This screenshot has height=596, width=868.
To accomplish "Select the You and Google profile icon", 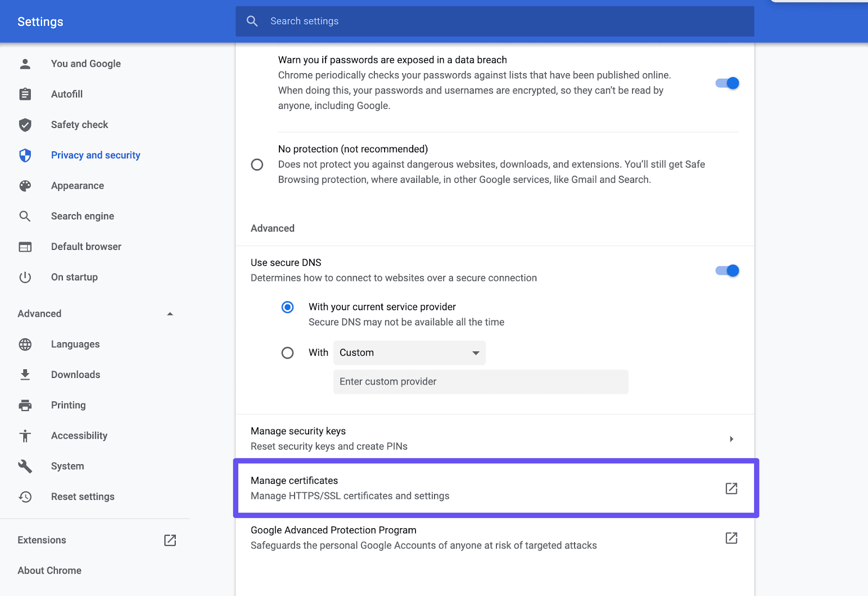I will 25,63.
